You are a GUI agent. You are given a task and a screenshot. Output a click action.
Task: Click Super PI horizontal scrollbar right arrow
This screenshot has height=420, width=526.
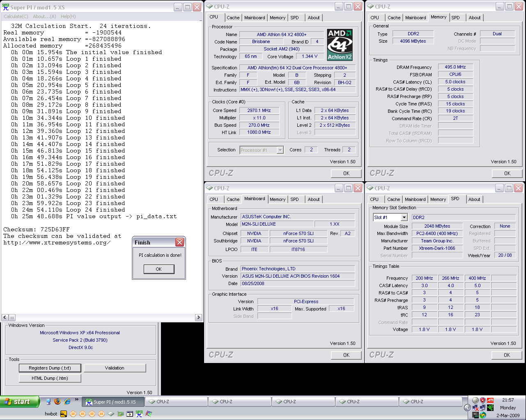pos(198,317)
